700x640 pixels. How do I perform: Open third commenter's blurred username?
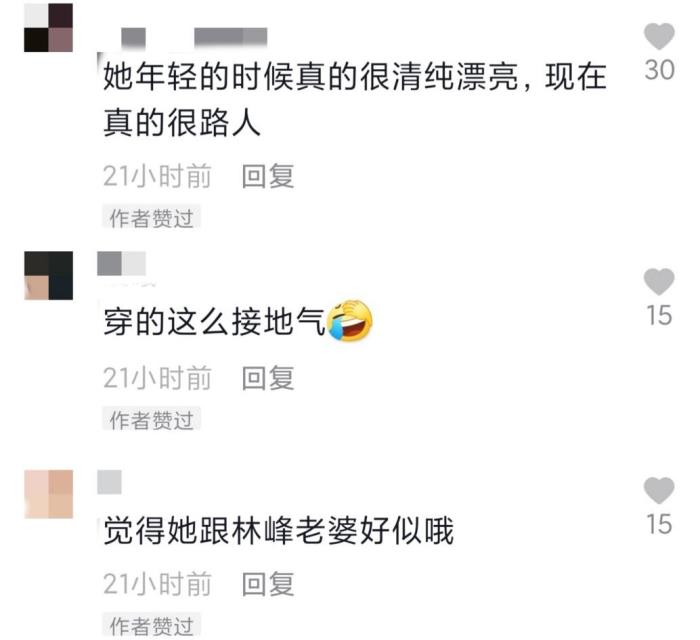tap(109, 482)
